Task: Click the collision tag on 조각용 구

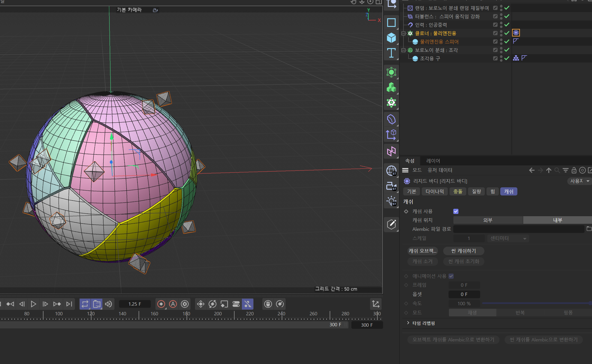Action: point(516,58)
